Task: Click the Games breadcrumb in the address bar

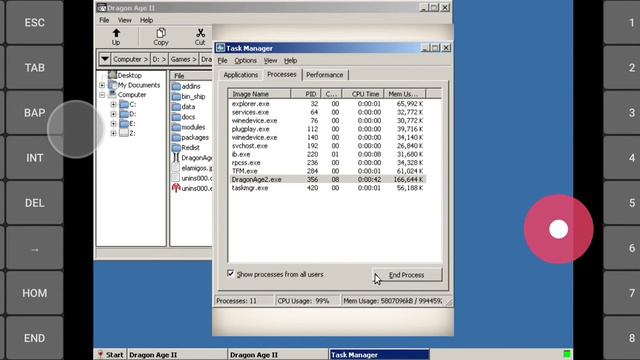Action: 184,59
